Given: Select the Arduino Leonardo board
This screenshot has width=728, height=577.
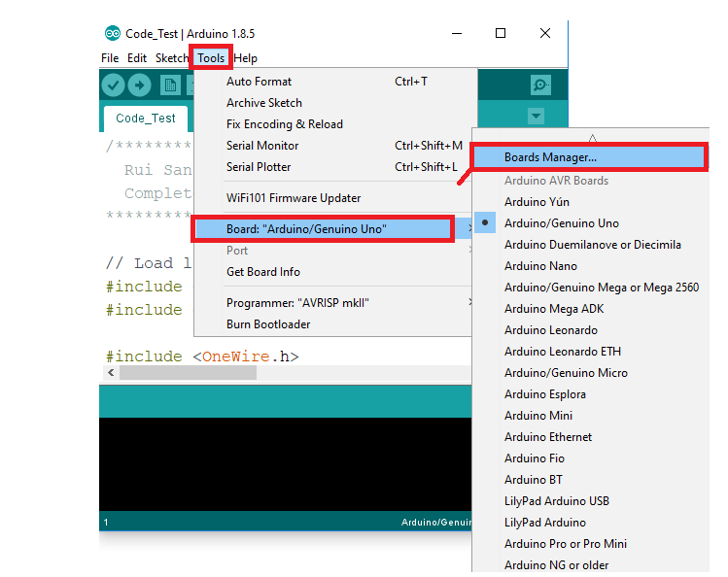Looking at the screenshot, I should pos(591,329).
